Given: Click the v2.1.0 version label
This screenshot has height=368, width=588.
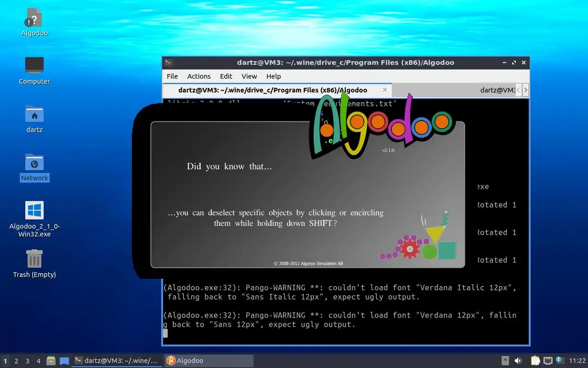Looking at the screenshot, I should [x=388, y=150].
